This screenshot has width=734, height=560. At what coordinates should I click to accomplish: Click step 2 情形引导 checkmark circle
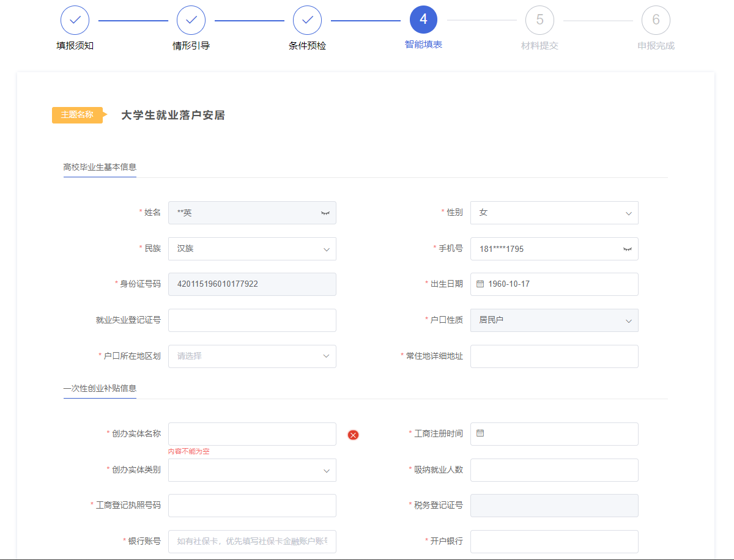(191, 20)
